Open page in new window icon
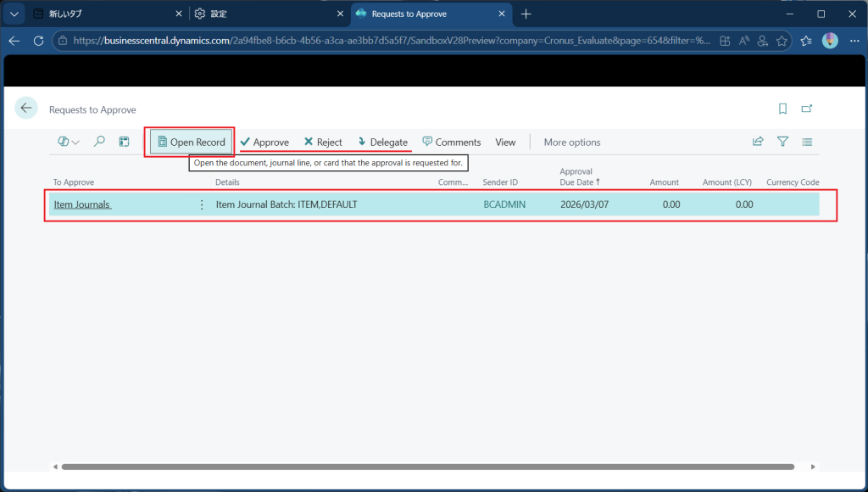This screenshot has height=492, width=868. point(807,109)
